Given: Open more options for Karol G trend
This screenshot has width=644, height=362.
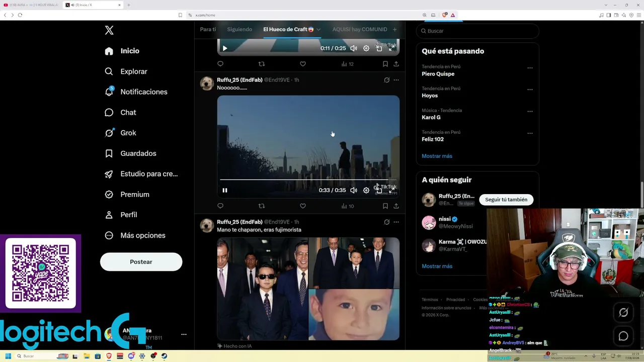Looking at the screenshot, I should (x=530, y=112).
